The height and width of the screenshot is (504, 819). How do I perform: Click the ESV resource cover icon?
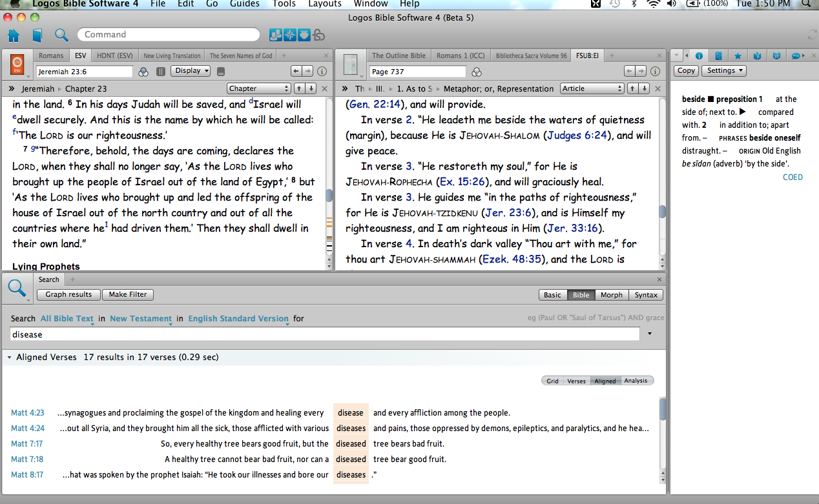[x=17, y=65]
